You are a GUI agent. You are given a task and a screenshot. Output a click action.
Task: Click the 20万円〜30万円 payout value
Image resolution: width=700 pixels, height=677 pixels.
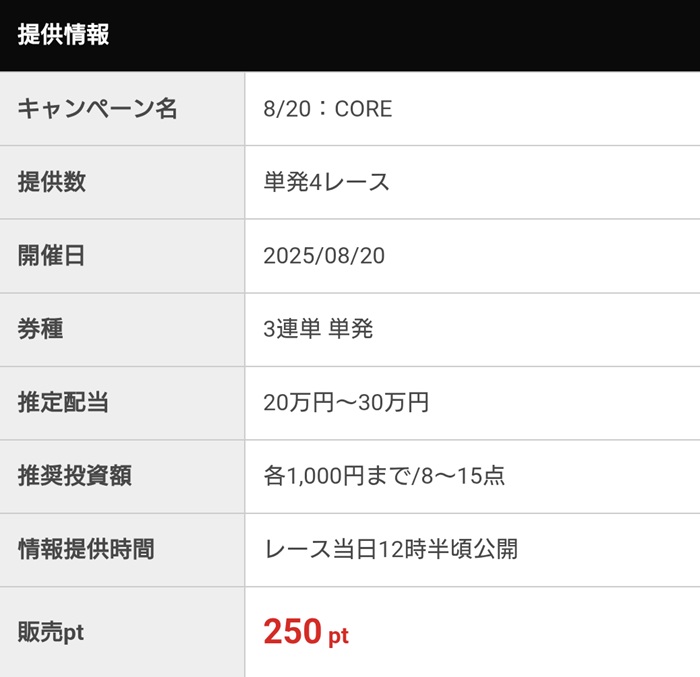346,403
